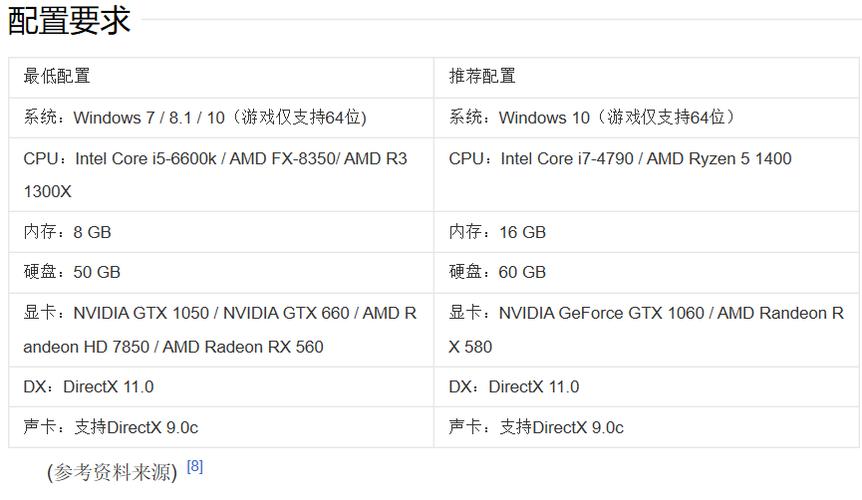Click the recommended memory 16 GB cell

click(x=497, y=232)
